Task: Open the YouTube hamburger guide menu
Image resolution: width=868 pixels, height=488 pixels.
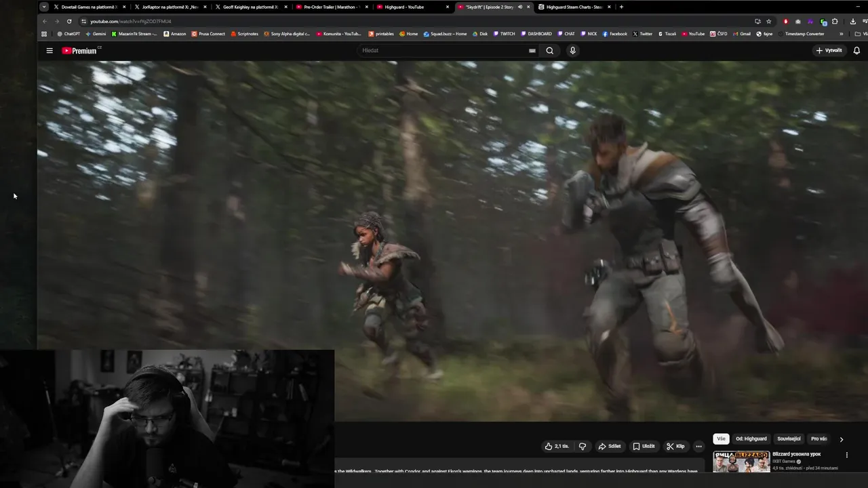Action: [49, 51]
